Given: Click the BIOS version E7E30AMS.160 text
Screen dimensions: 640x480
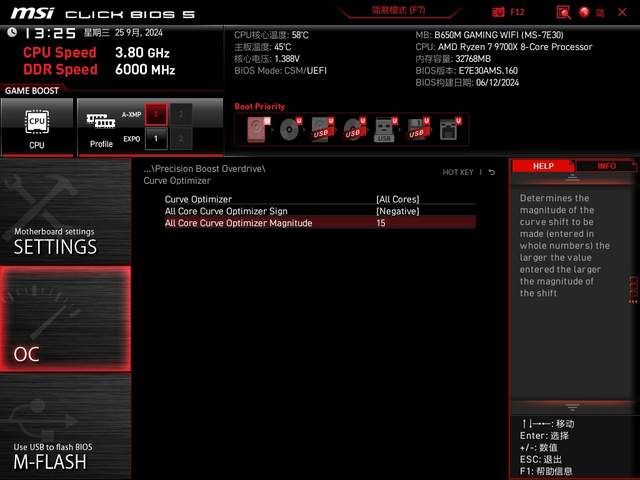Looking at the screenshot, I should [x=467, y=71].
